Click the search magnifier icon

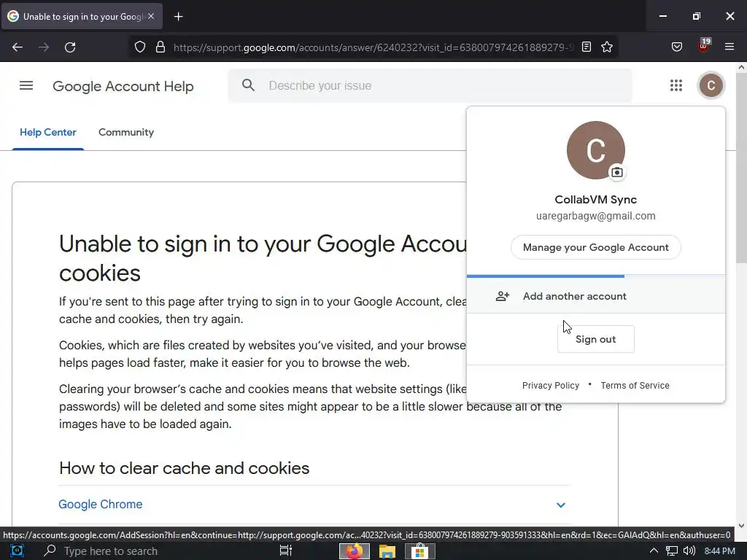[x=248, y=85]
